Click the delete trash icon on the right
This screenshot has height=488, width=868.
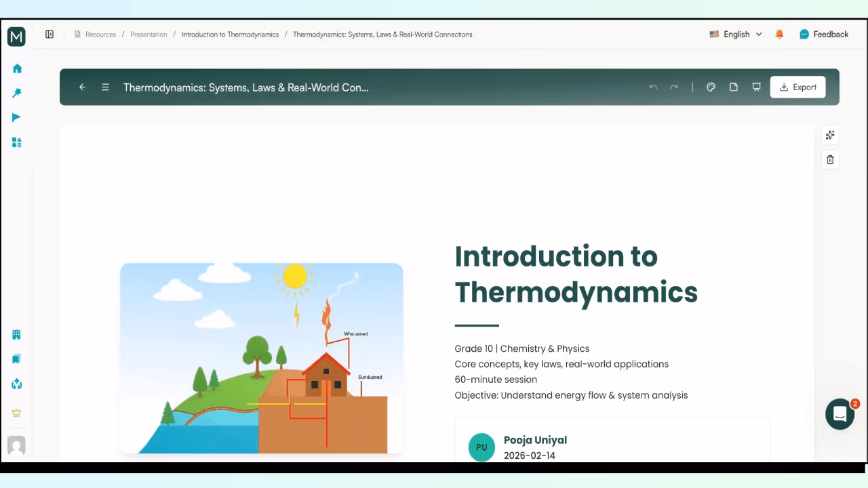pos(830,159)
